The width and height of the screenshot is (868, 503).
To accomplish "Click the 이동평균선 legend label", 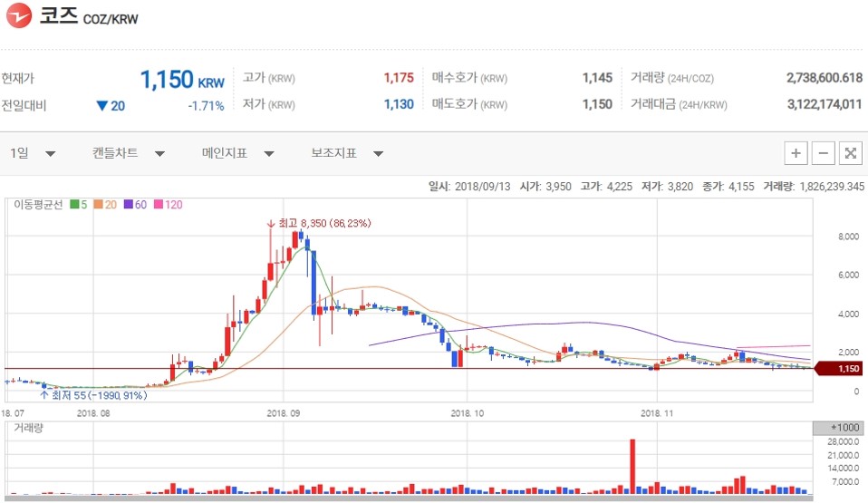I will click(38, 205).
